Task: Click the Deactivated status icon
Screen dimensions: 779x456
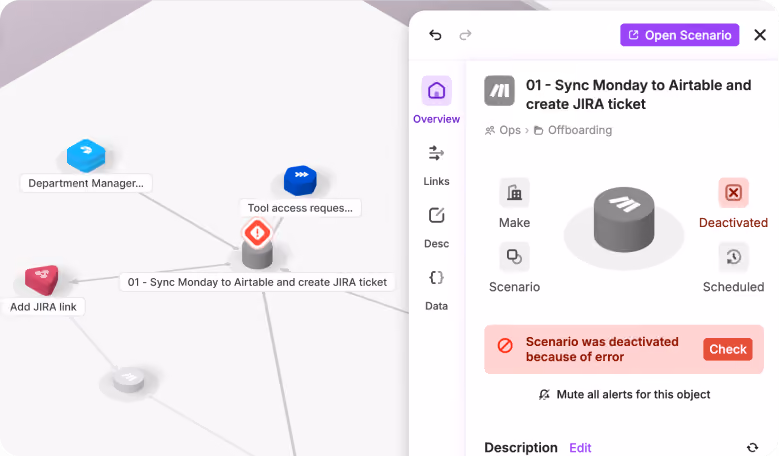Action: click(733, 192)
